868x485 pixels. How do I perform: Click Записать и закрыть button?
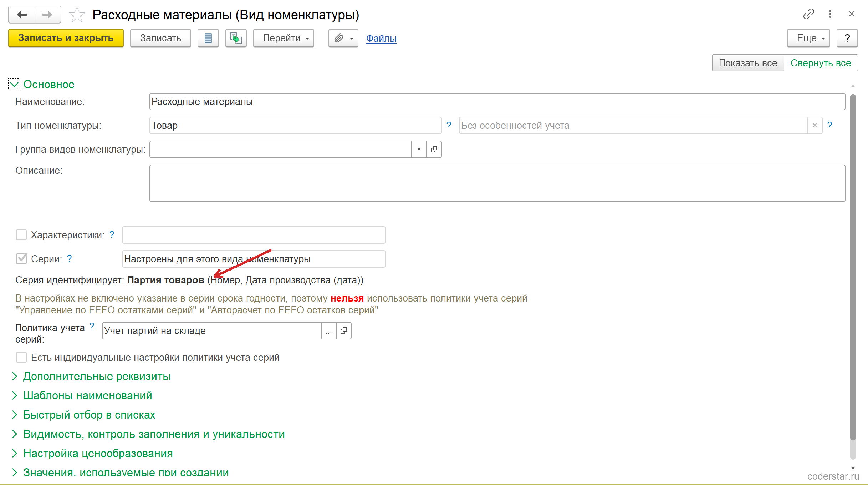(x=66, y=38)
